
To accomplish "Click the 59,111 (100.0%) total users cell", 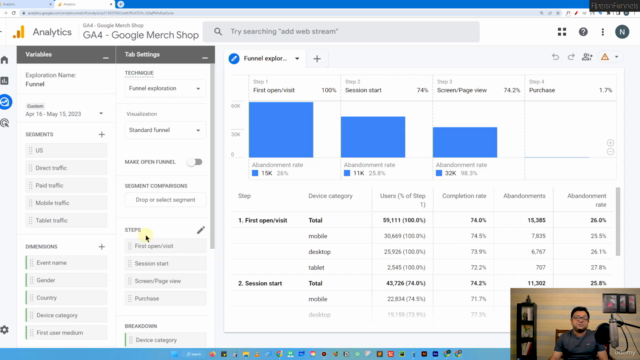I will [404, 220].
